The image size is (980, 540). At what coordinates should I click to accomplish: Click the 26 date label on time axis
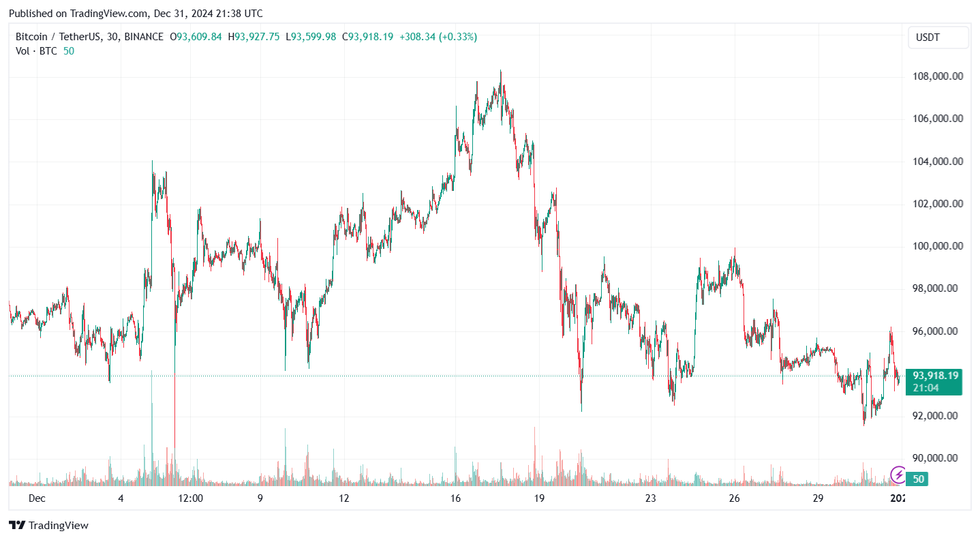point(735,498)
